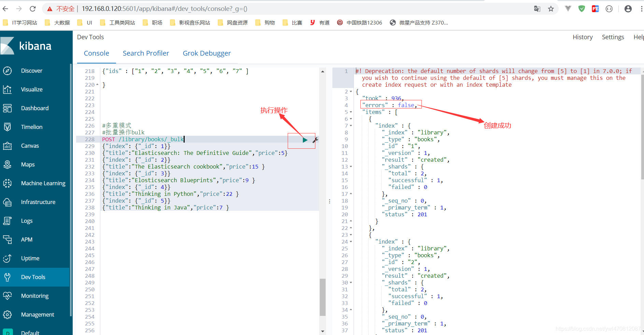The height and width of the screenshot is (335, 644).
Task: Bookmark this page with the star icon
Action: click(551, 9)
